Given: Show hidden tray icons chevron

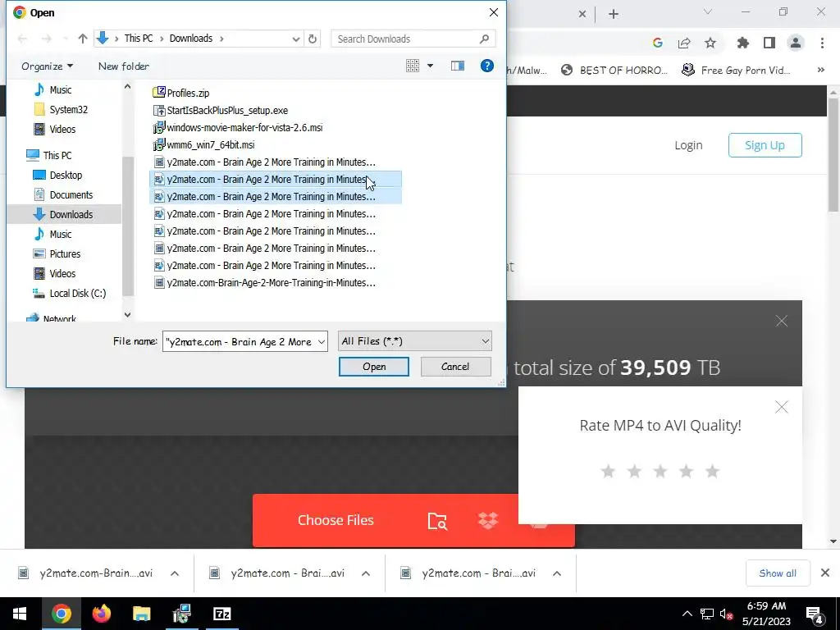Looking at the screenshot, I should (687, 614).
